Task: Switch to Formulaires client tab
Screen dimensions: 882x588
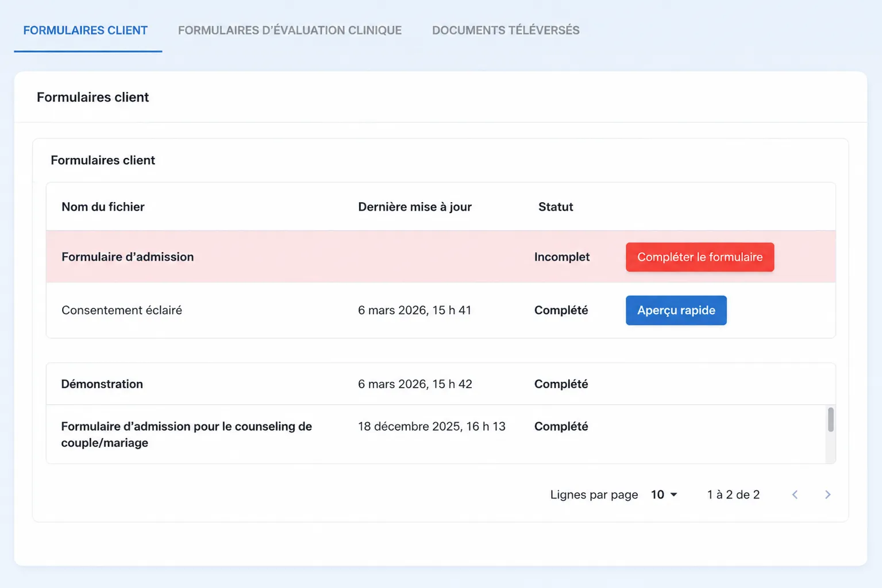Action: 86,30
